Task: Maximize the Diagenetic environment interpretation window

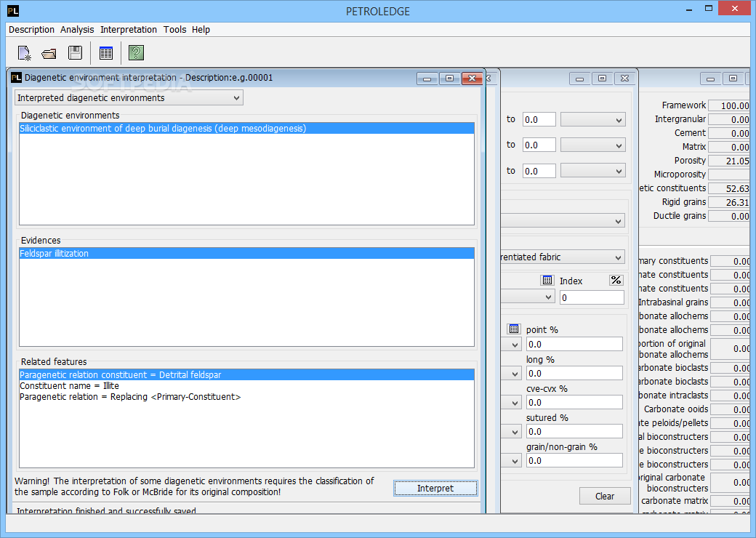Action: pyautogui.click(x=449, y=79)
